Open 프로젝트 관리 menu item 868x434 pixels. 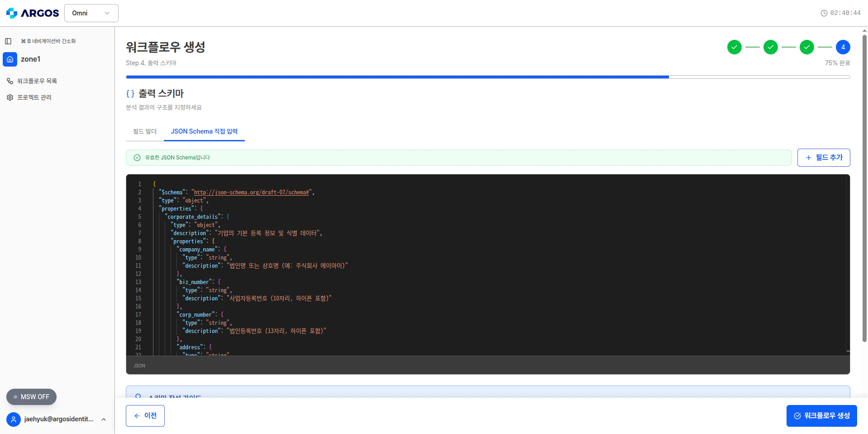(34, 97)
